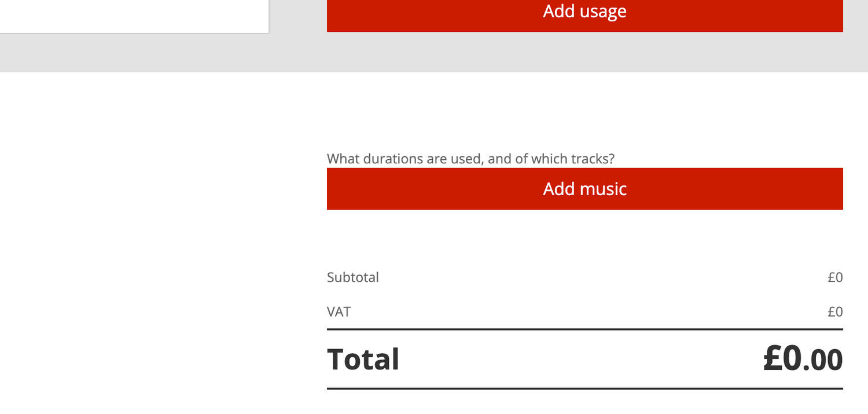Click the blank area left of Subtotal
Viewport: 868px width, 414px height.
pyautogui.click(x=162, y=277)
